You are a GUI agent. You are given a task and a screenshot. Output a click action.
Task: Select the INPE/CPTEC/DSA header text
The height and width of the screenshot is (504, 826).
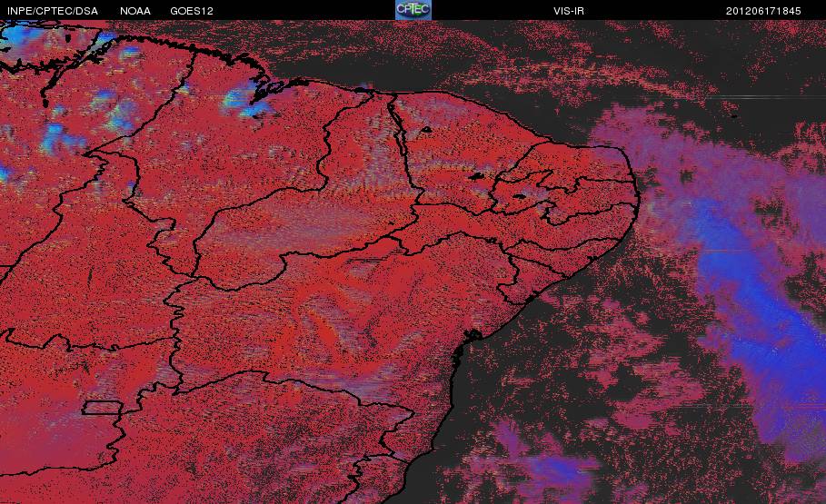click(x=53, y=11)
